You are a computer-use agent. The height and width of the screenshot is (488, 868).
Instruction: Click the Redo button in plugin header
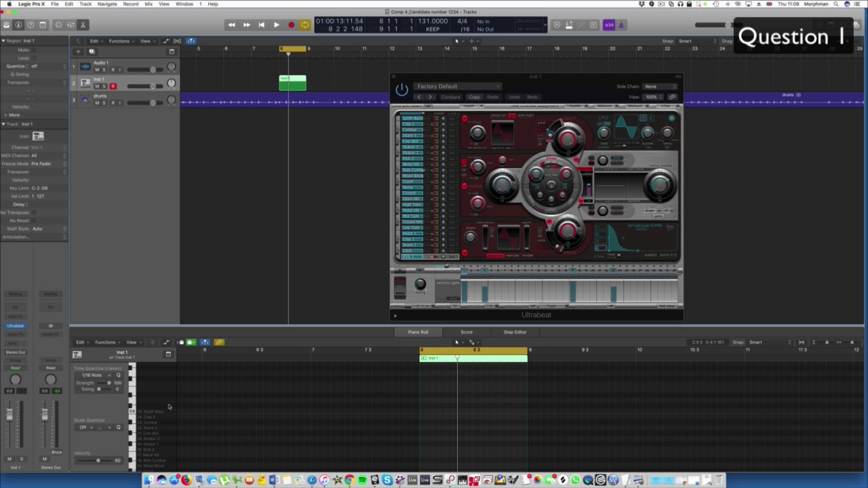(532, 97)
